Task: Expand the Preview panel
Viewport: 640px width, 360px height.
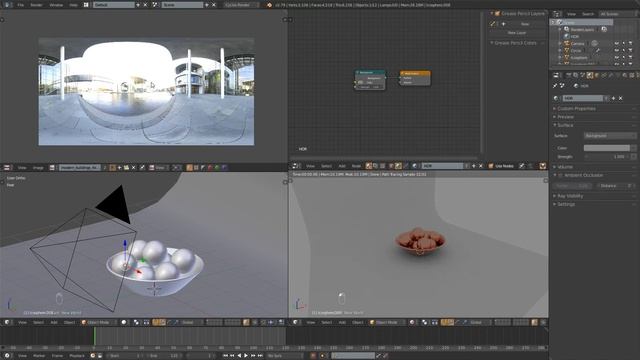Action: point(565,117)
